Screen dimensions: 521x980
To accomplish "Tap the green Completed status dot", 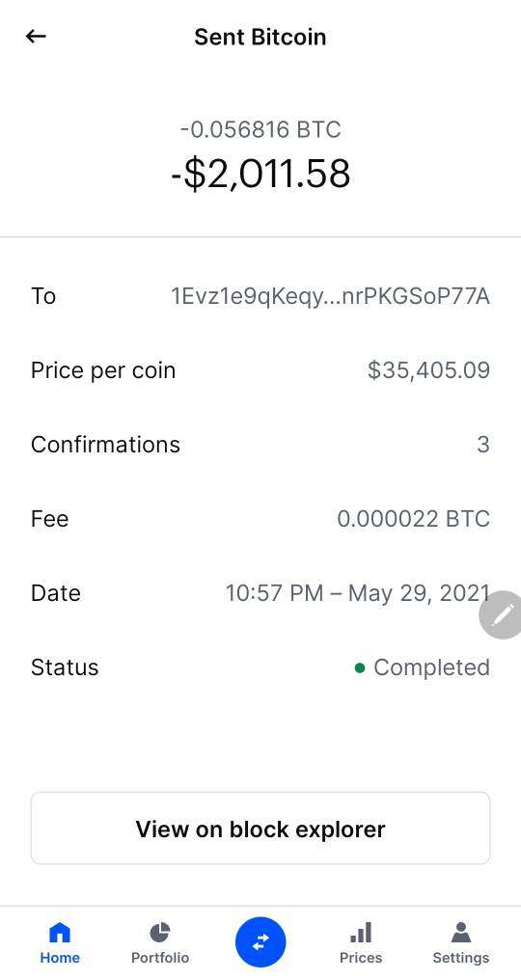I will click(360, 668).
